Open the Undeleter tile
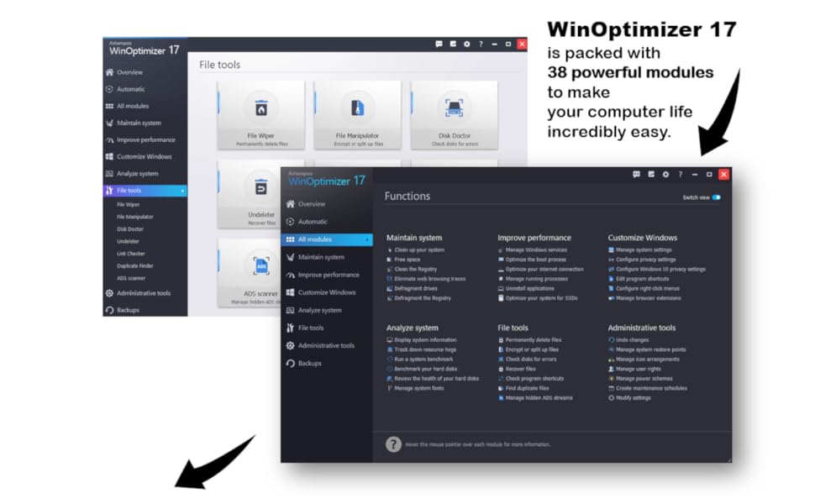815x504 pixels. [x=250, y=194]
